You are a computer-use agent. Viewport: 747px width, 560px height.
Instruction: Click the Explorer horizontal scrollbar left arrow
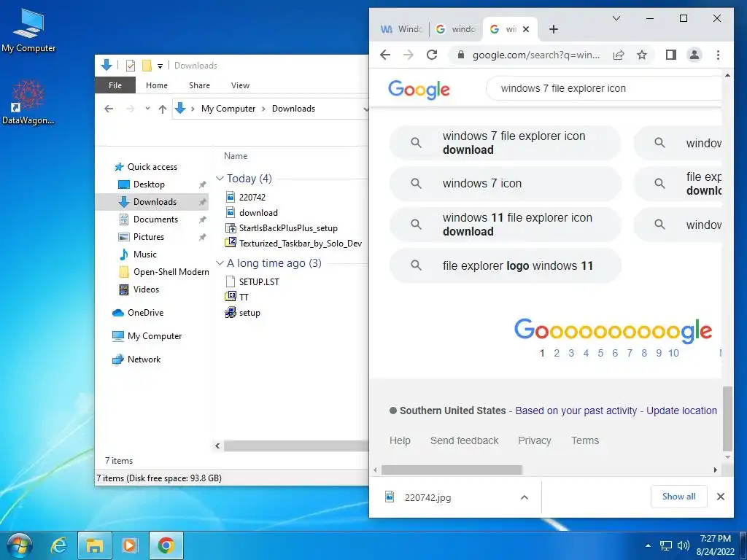coord(217,446)
